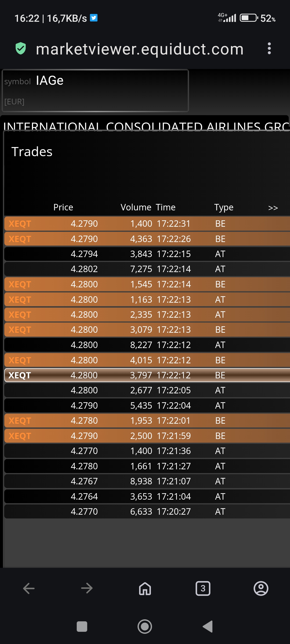Select the trade priced 4.2802
The image size is (290, 644).
(x=147, y=269)
